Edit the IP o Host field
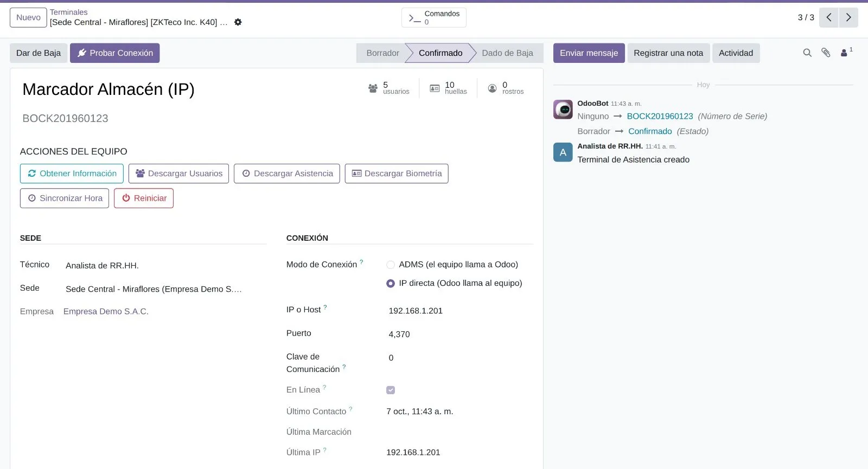This screenshot has height=469, width=868. (459, 311)
